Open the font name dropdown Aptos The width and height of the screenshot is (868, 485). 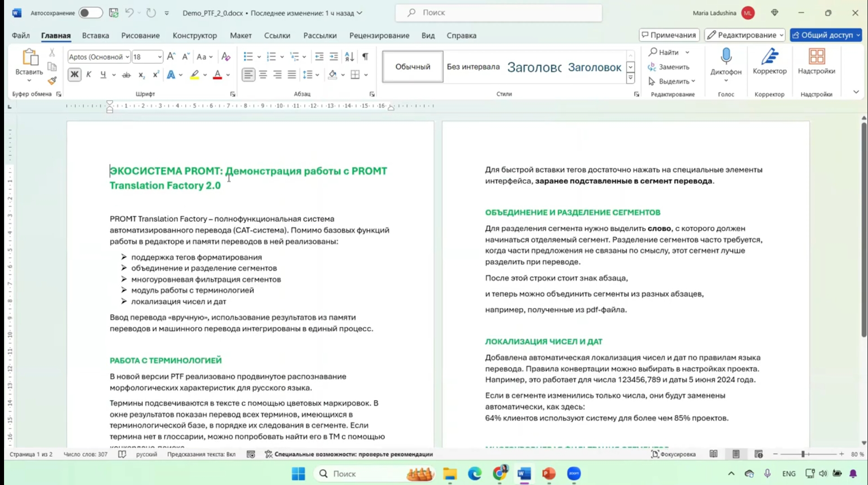(127, 57)
